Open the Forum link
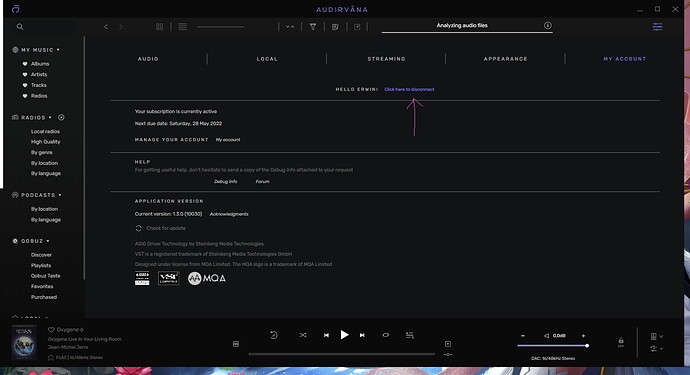The width and height of the screenshot is (690, 375). [x=262, y=181]
